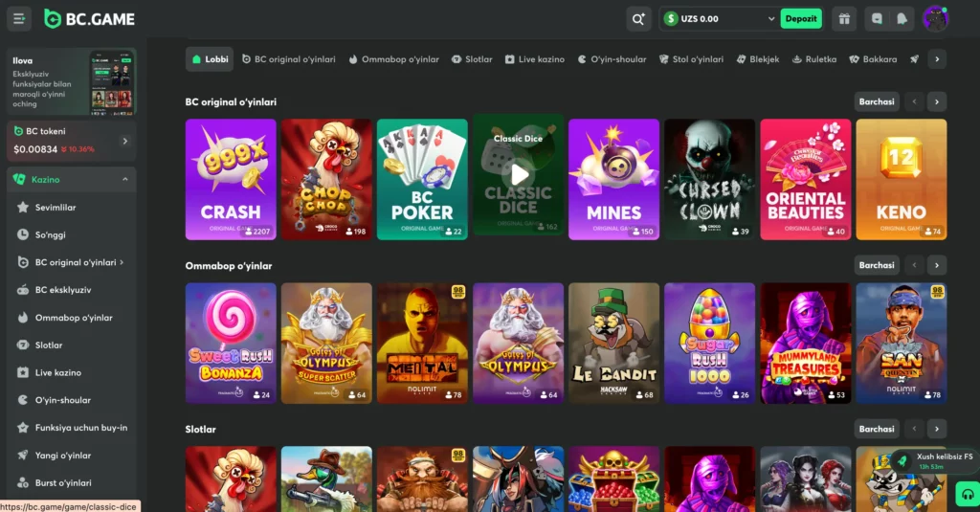Open the Chop Chop game in original row
980x512 pixels.
(x=326, y=179)
